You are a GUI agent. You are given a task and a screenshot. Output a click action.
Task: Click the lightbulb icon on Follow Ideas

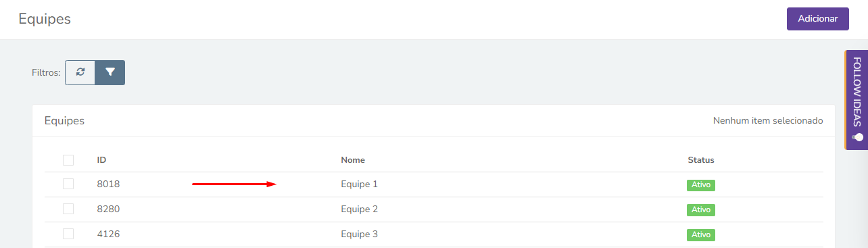857,137
